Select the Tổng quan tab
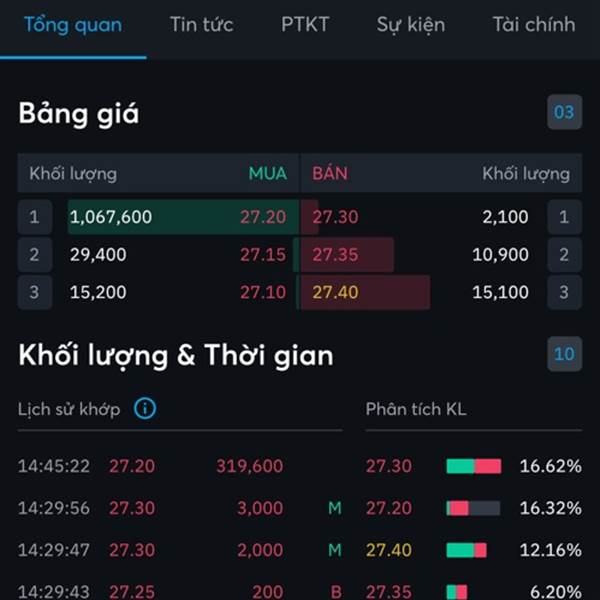Viewport: 600px width, 600px height. pyautogui.click(x=73, y=25)
